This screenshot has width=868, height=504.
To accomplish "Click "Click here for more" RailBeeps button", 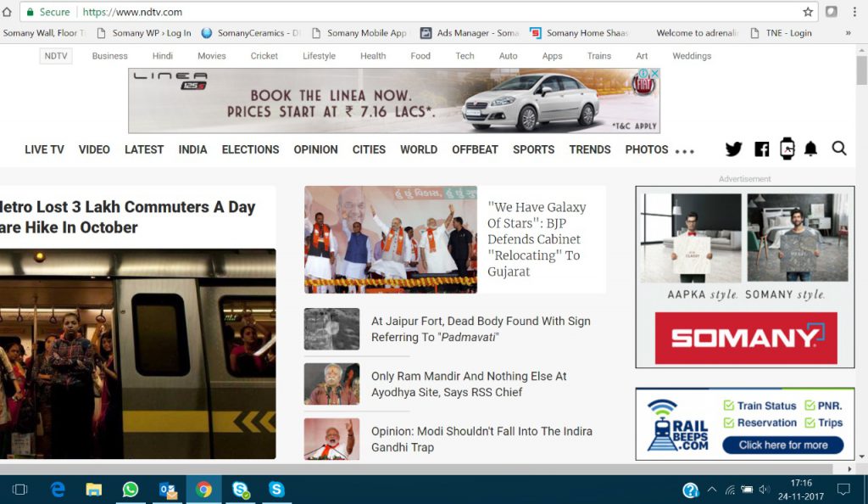I will coord(782,445).
